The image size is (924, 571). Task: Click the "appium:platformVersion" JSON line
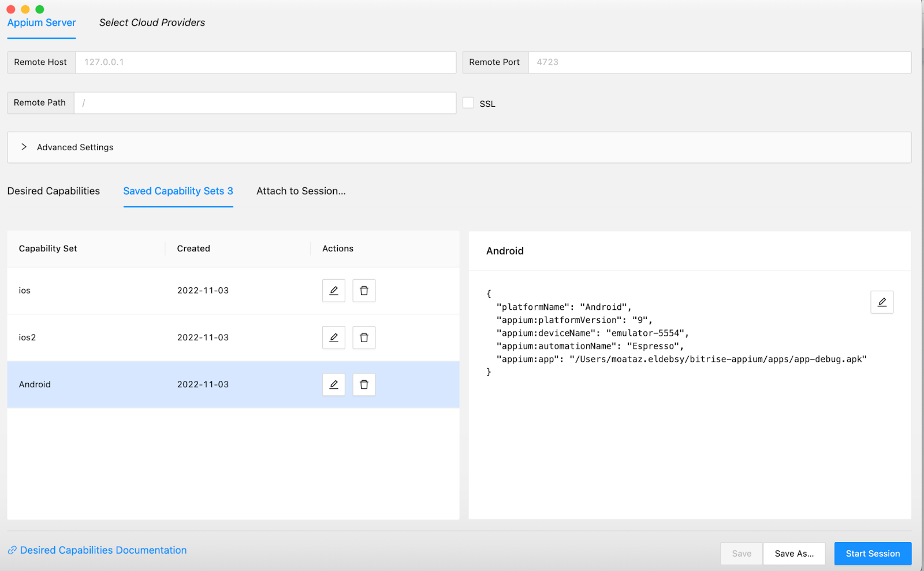click(x=574, y=320)
